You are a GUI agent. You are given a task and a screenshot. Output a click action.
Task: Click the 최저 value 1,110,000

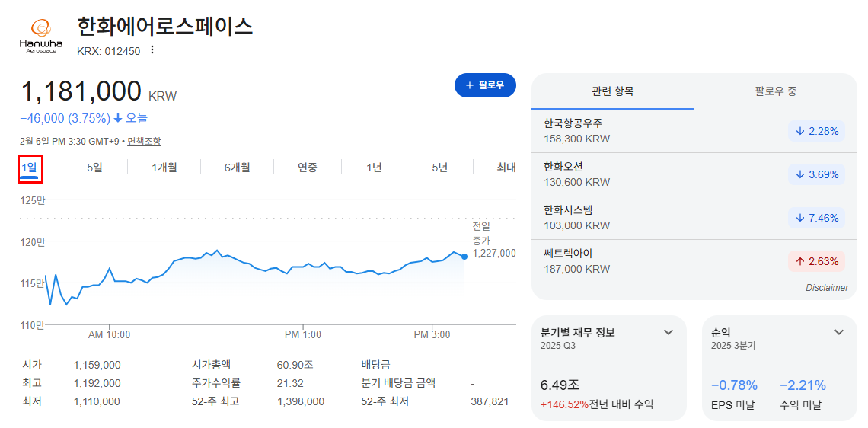point(97,401)
